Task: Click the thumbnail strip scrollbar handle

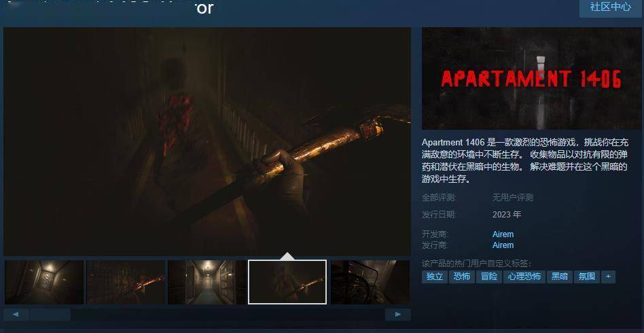Action: click(50, 315)
